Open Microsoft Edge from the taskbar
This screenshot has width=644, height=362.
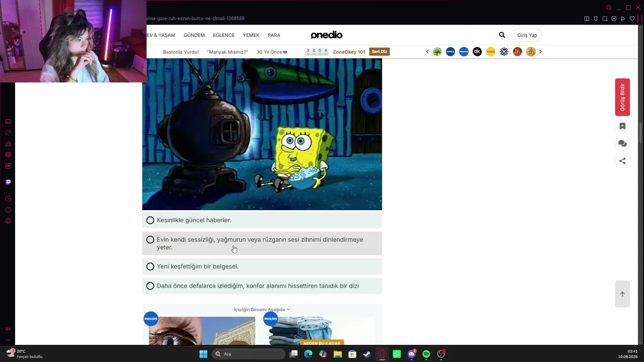308,354
